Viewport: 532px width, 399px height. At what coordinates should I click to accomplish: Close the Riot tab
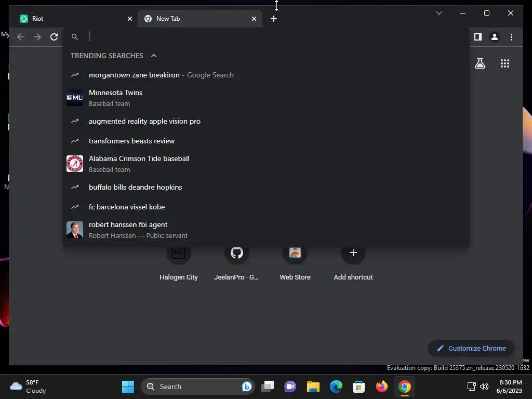[x=129, y=19]
